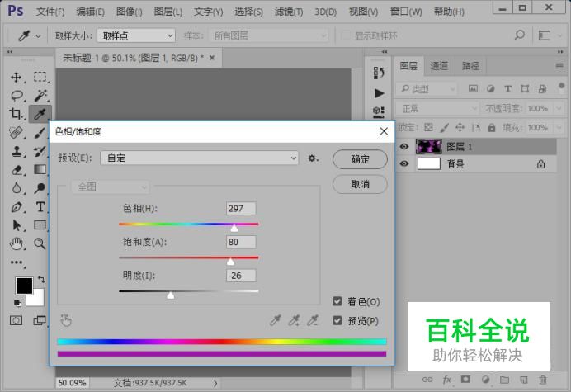Viewport: 571px width, 392px height.
Task: Open the preset options gear
Action: [x=313, y=158]
